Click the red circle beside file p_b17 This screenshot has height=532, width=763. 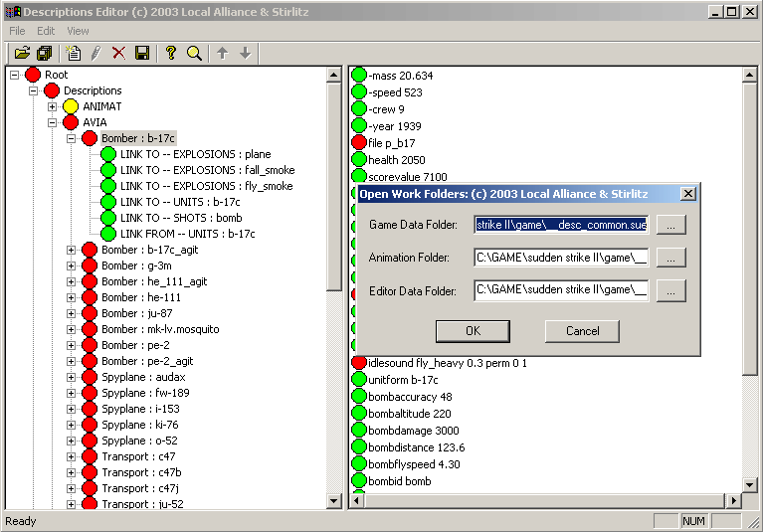359,143
